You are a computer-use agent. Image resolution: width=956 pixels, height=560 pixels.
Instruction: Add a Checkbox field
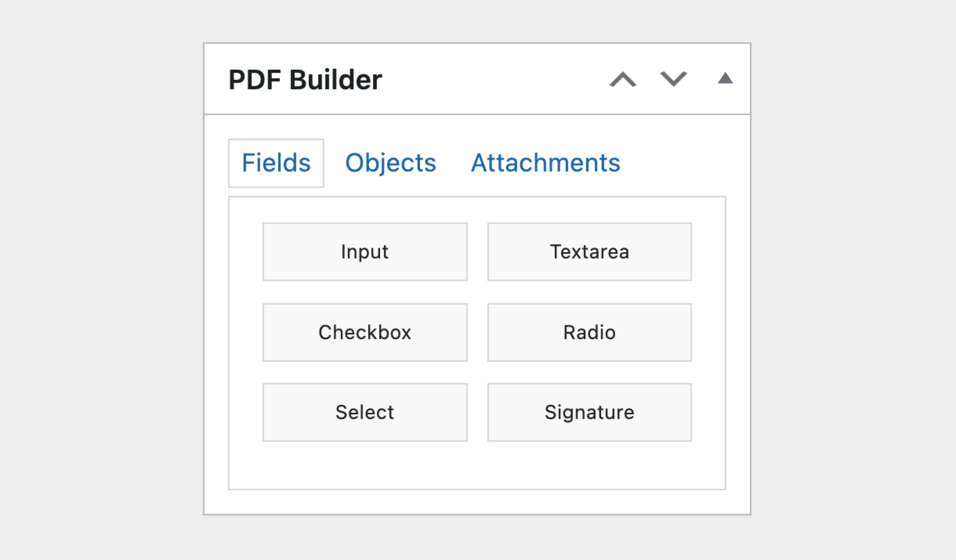click(365, 332)
